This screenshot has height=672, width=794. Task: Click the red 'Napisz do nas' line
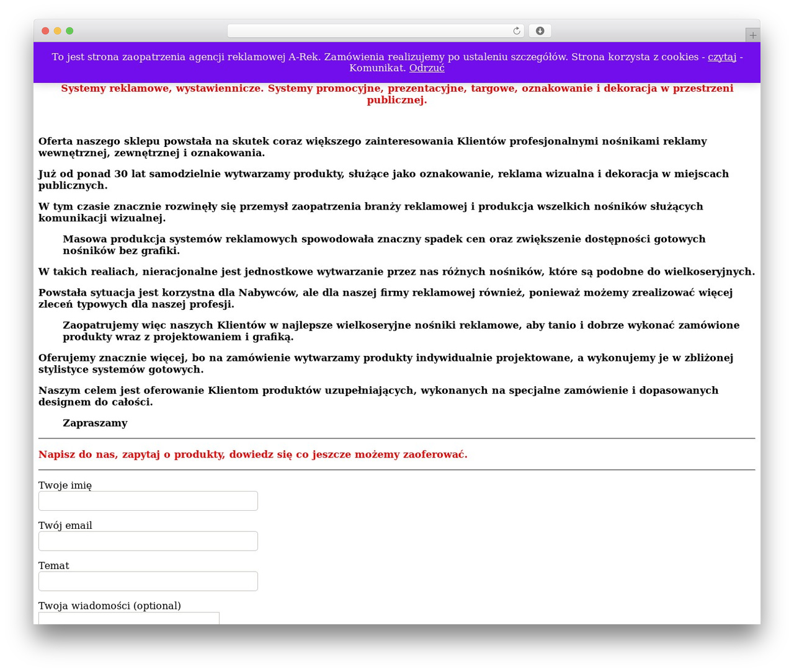tap(253, 454)
